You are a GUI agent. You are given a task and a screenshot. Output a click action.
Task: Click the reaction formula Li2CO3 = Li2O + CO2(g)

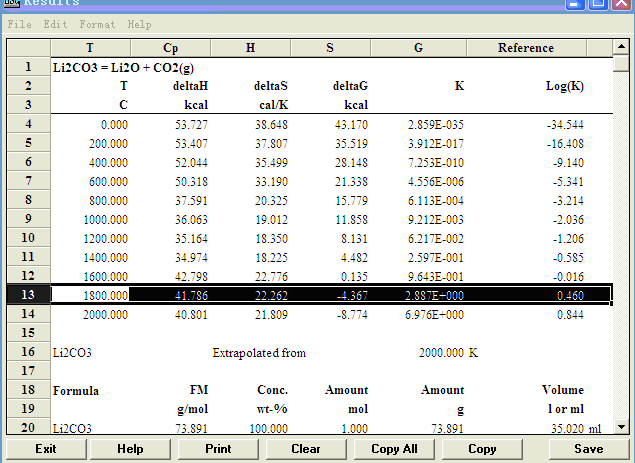(x=123, y=68)
